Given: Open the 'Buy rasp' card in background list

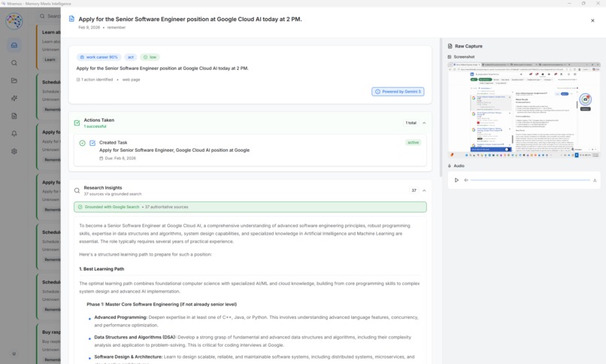Looking at the screenshot, I should coord(49,342).
